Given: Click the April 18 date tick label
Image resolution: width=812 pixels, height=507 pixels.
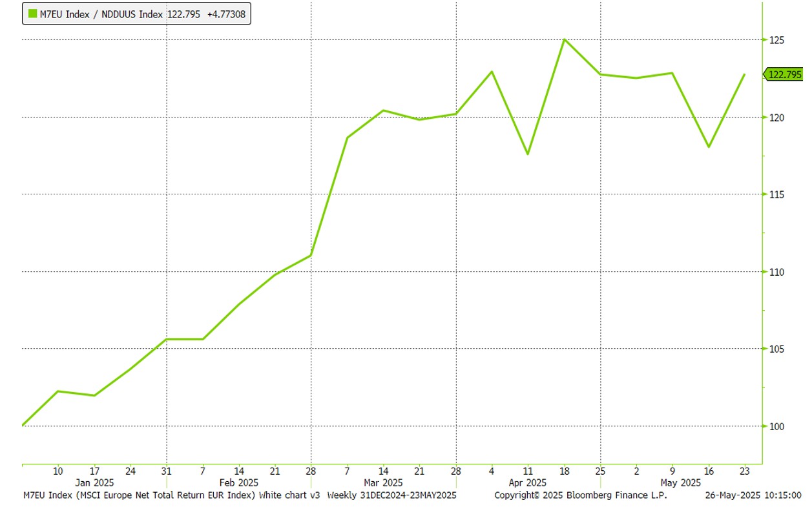Looking at the screenshot, I should 564,471.
